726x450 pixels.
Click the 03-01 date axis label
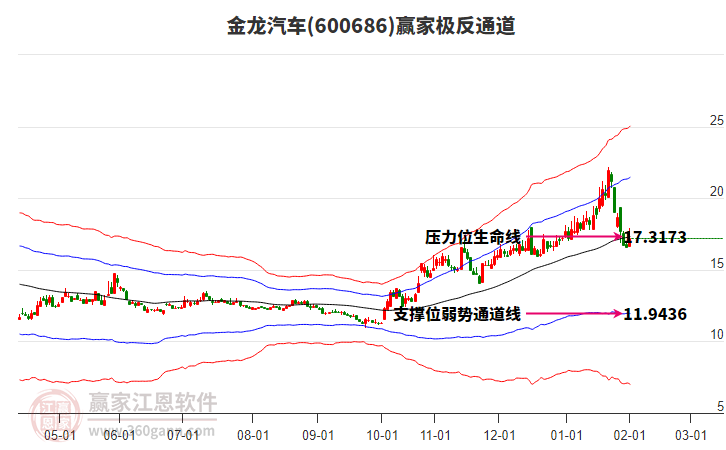point(691,435)
